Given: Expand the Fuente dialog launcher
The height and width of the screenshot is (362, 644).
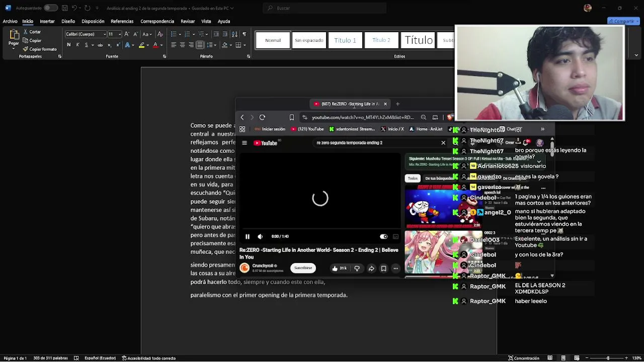Looking at the screenshot, I should point(164,56).
